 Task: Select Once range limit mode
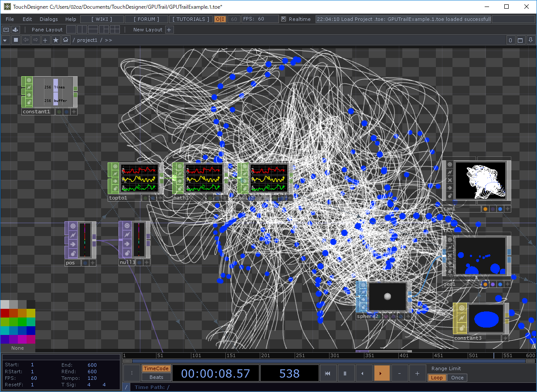pos(457,378)
